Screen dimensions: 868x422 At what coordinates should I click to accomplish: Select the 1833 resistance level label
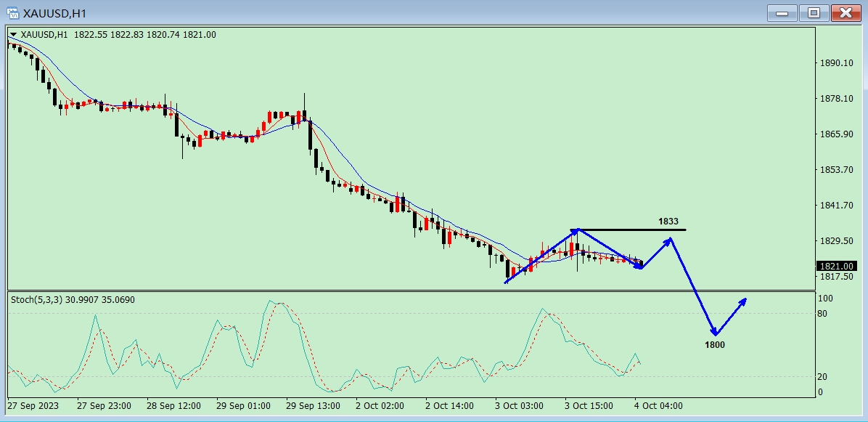(x=668, y=222)
